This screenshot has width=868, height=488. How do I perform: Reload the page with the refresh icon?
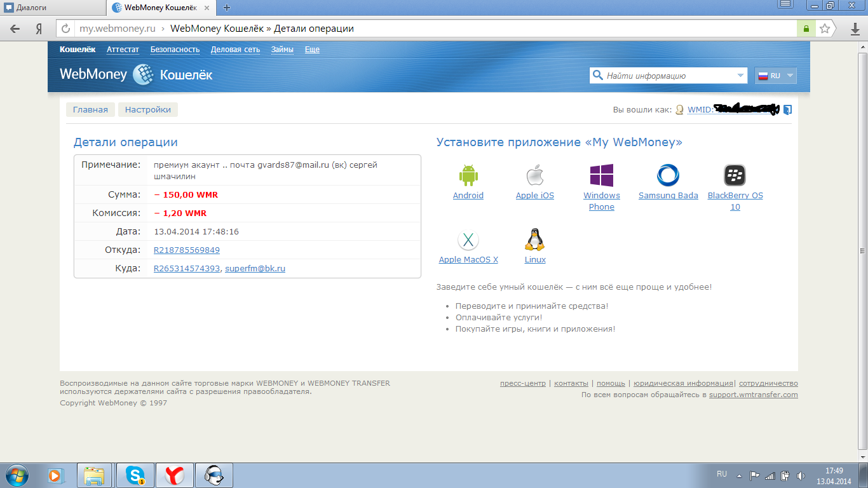[65, 29]
